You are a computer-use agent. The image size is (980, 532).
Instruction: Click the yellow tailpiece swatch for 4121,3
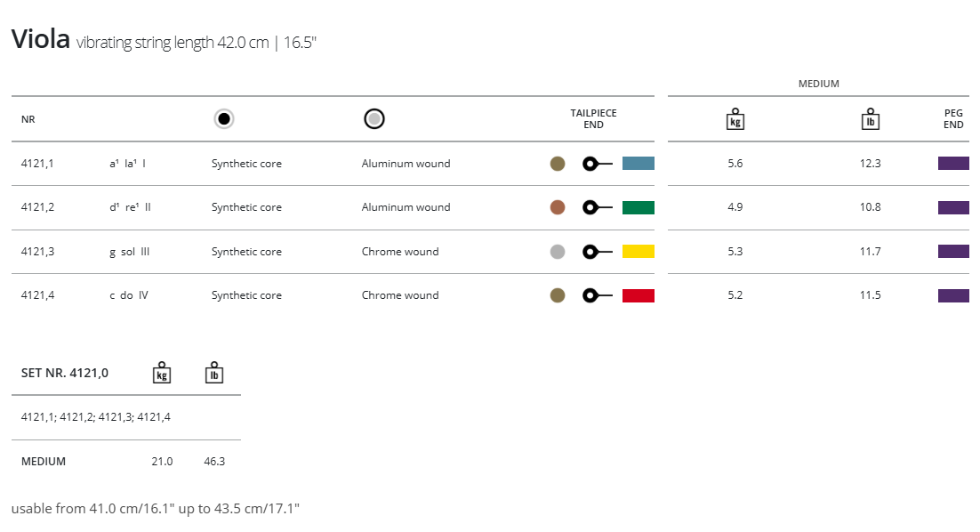[639, 252]
